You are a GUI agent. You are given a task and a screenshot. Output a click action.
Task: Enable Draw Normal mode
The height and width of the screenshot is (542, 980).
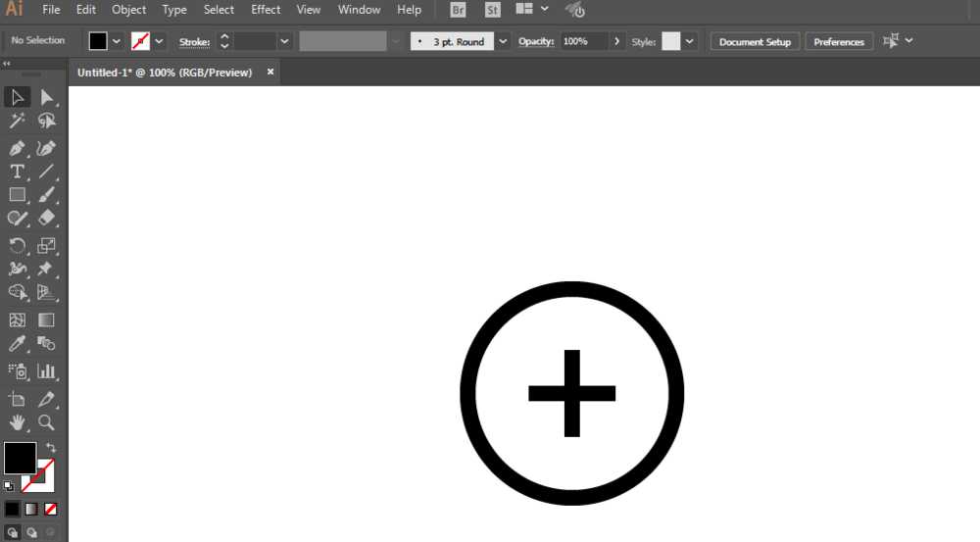[12, 532]
